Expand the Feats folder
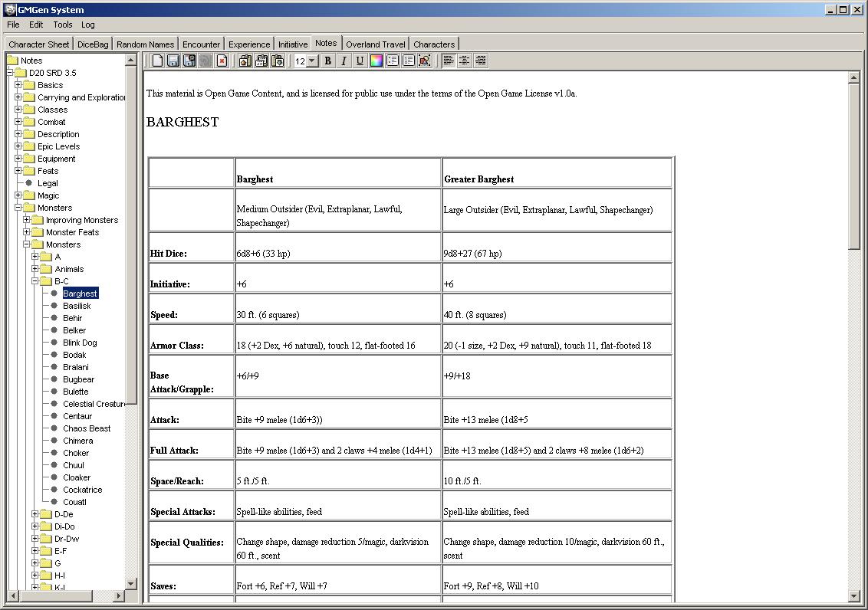The height and width of the screenshot is (610, 868). (x=18, y=171)
